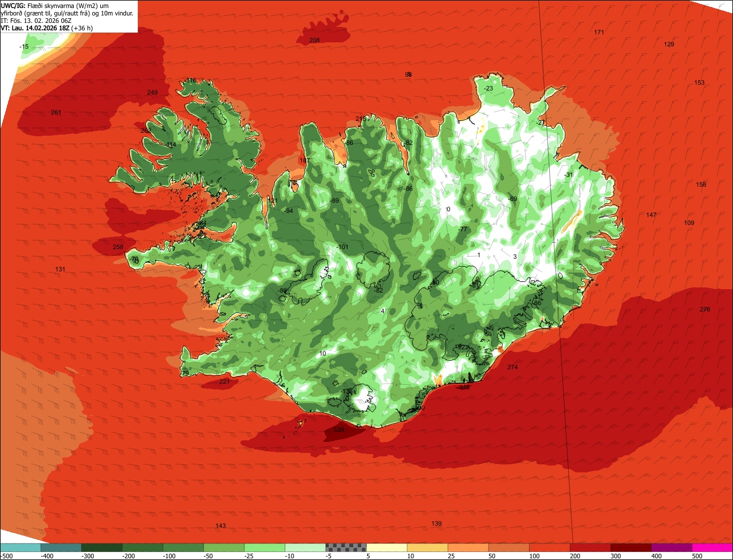Click the checkered legend swatch between -5 and 5
Screen dimensions: 733x560
tap(346, 547)
